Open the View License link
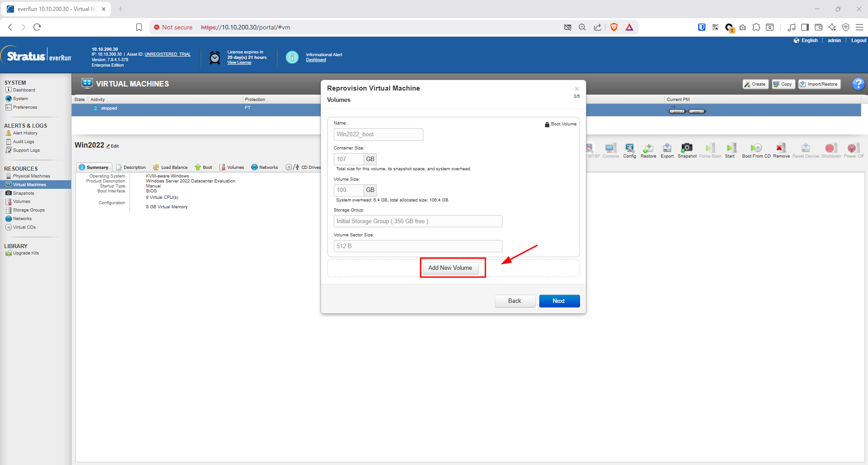 coord(239,62)
